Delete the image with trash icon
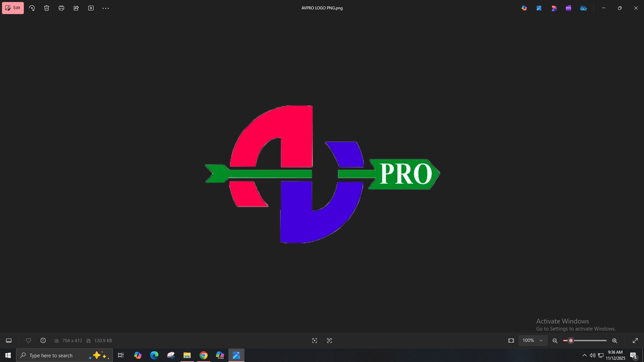This screenshot has width=644, height=362. (x=47, y=8)
